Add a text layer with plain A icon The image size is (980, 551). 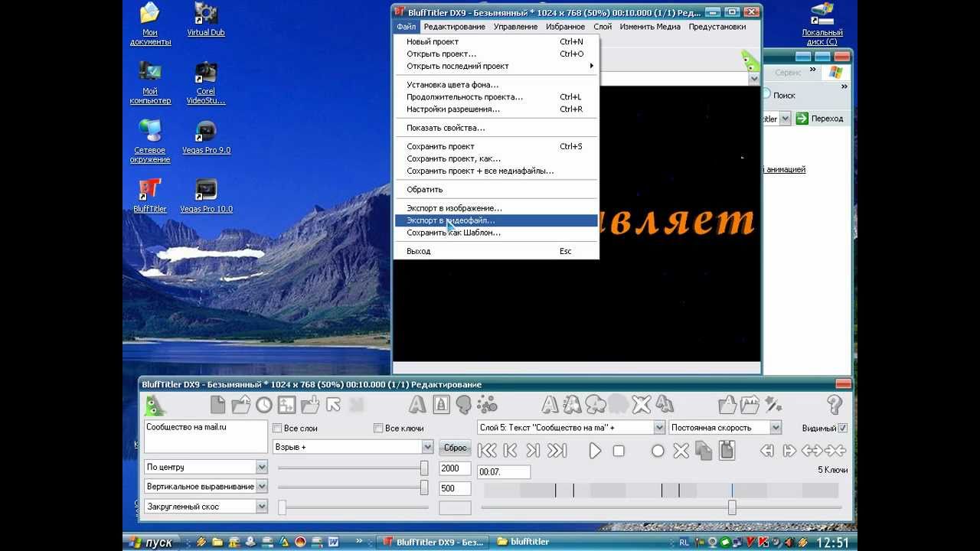(x=417, y=404)
